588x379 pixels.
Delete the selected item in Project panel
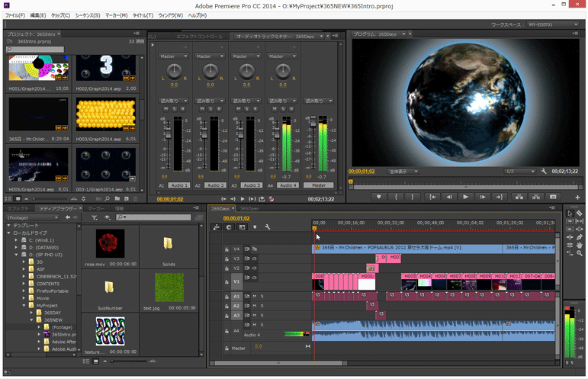pyautogui.click(x=136, y=199)
